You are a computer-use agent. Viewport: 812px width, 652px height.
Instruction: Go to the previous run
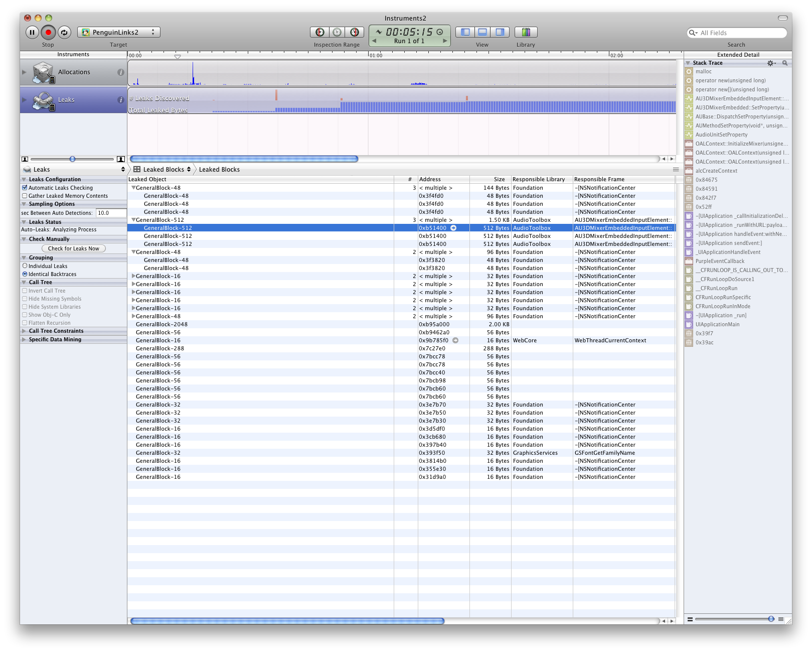374,41
